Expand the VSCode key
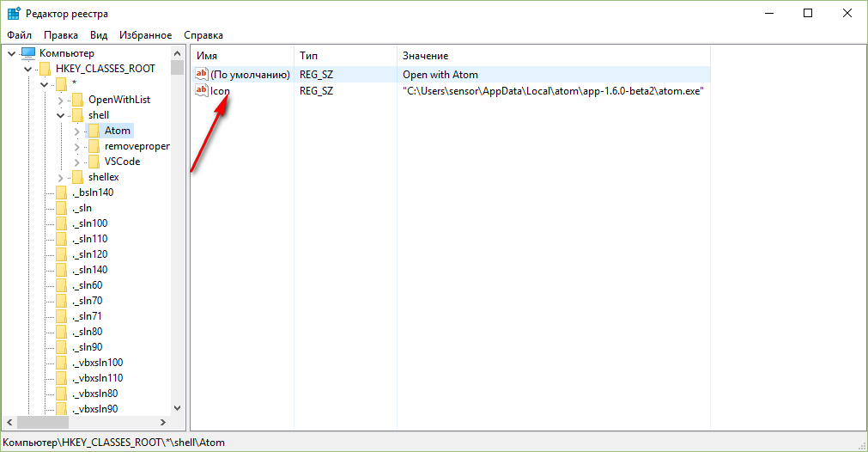This screenshot has height=452, width=868. (77, 162)
